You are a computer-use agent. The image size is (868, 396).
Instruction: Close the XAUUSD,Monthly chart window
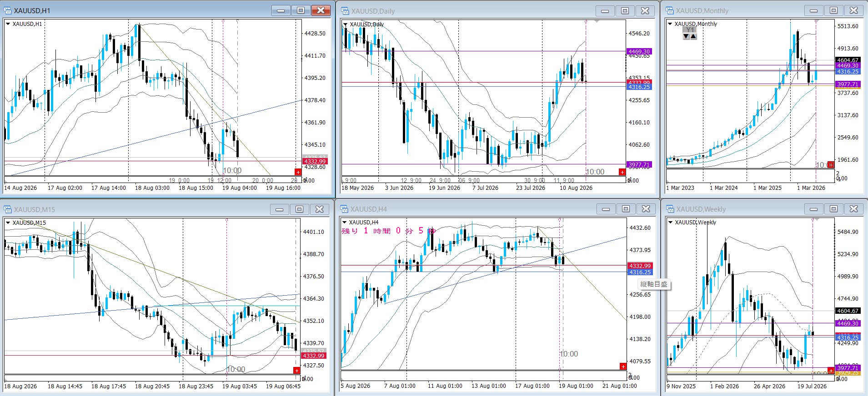coord(854,10)
